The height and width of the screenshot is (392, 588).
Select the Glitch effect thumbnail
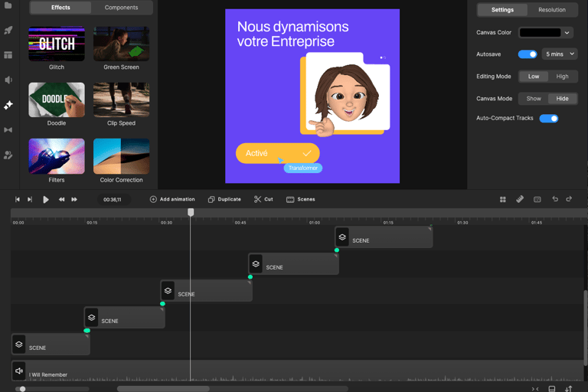click(x=57, y=44)
